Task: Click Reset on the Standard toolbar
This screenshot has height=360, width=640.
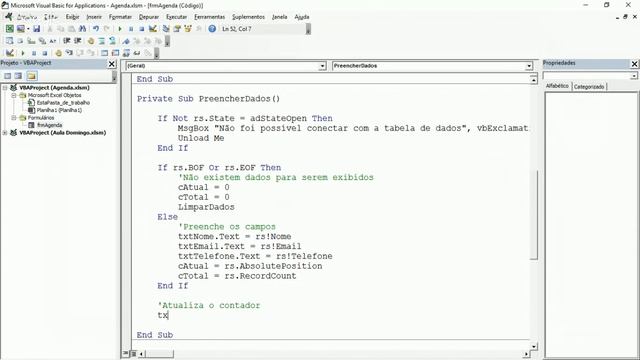Action: click(x=142, y=29)
